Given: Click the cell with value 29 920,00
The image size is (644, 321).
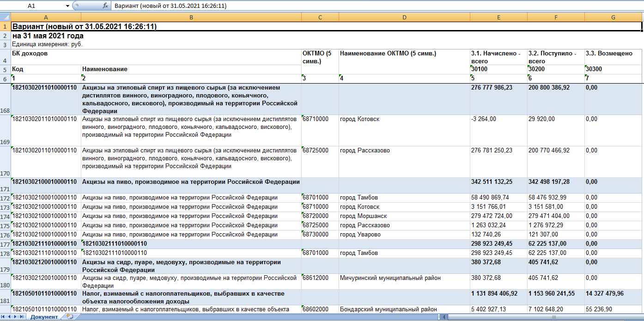Looking at the screenshot, I should point(556,131).
